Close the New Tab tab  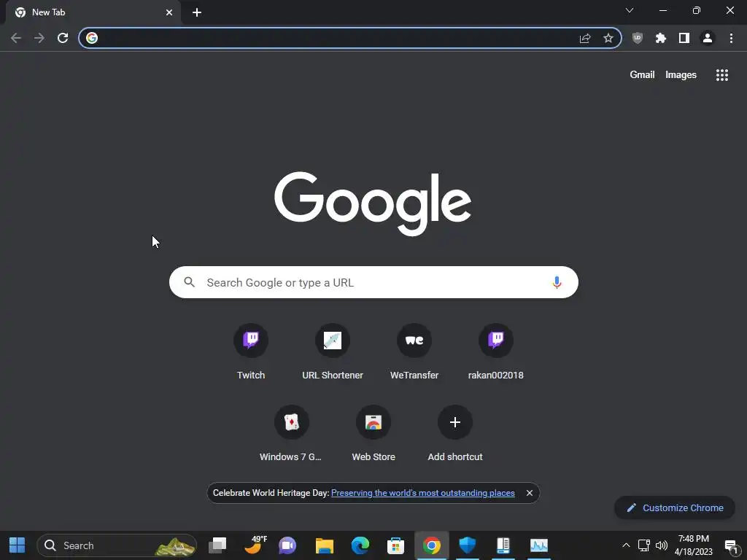coord(169,12)
